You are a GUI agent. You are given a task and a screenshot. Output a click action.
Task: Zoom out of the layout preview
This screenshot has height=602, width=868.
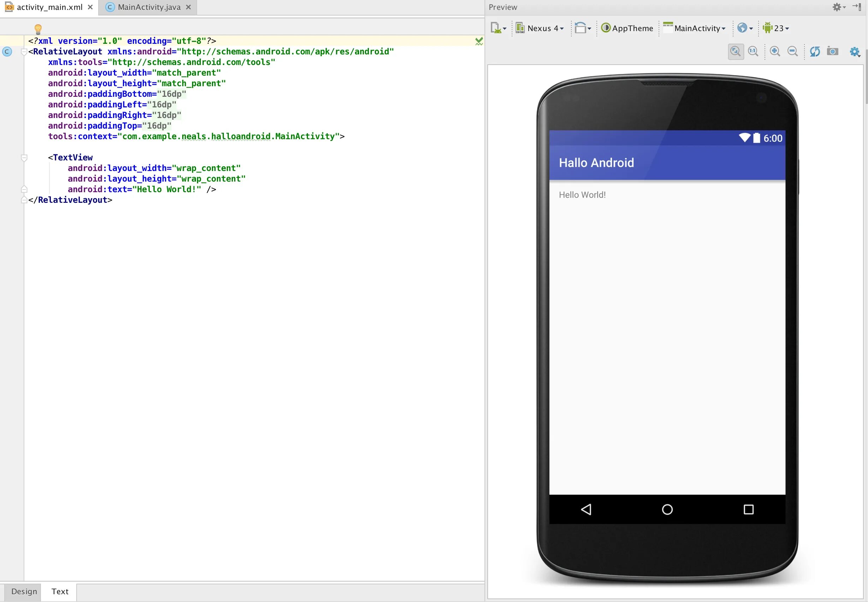(x=792, y=51)
